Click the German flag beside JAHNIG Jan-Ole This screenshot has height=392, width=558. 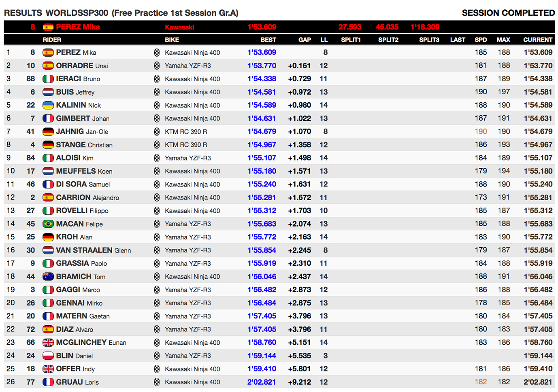click(x=48, y=131)
